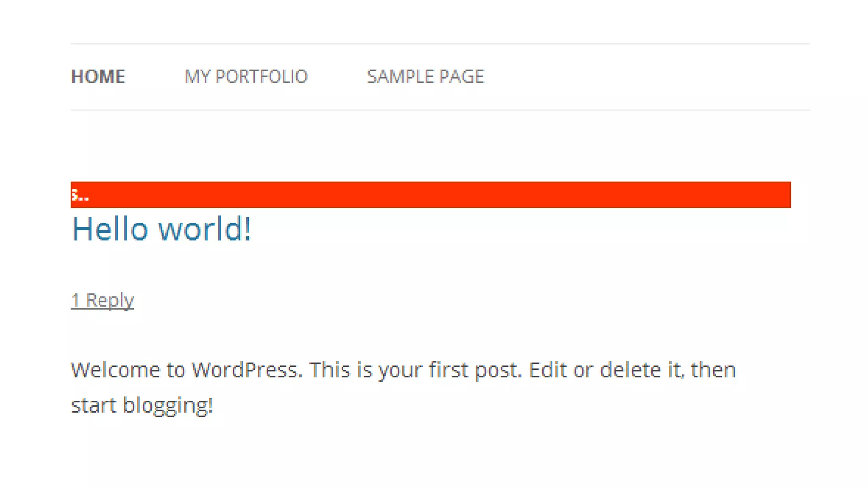Open the HOME menu item
Viewport: 868px width, 488px height.
98,77
